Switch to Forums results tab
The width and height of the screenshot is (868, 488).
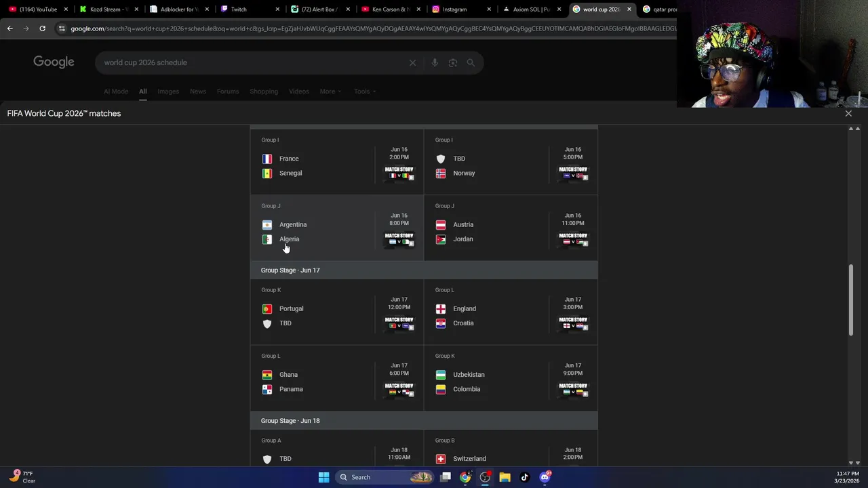click(228, 91)
